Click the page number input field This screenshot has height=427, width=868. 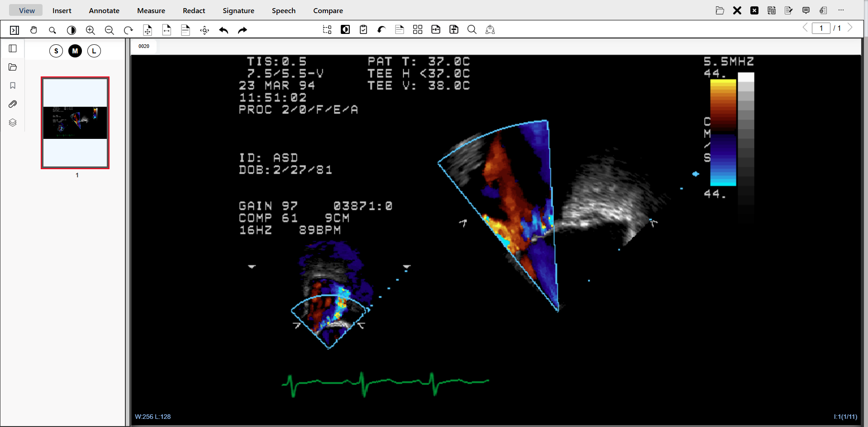point(821,28)
